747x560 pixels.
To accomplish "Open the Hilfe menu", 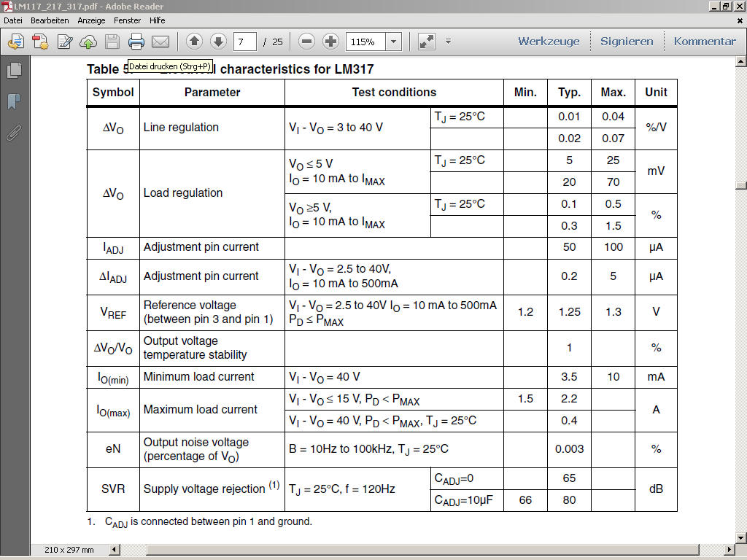I will (158, 20).
